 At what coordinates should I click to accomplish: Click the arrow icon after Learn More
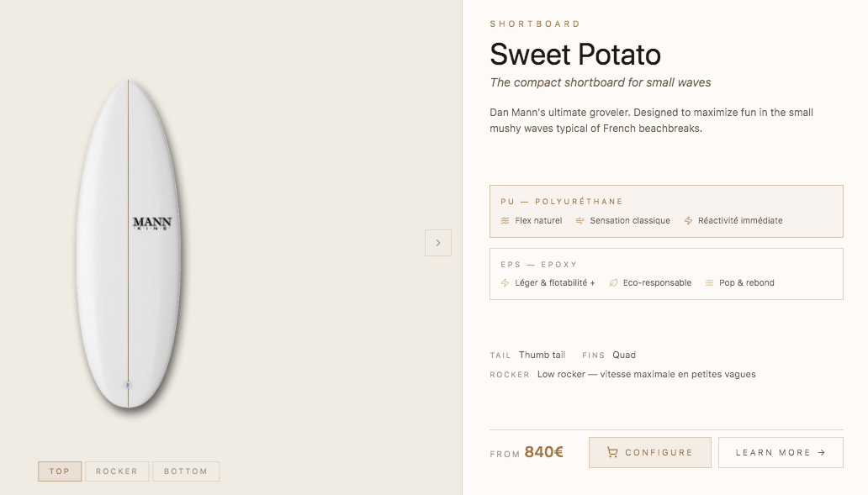[822, 452]
